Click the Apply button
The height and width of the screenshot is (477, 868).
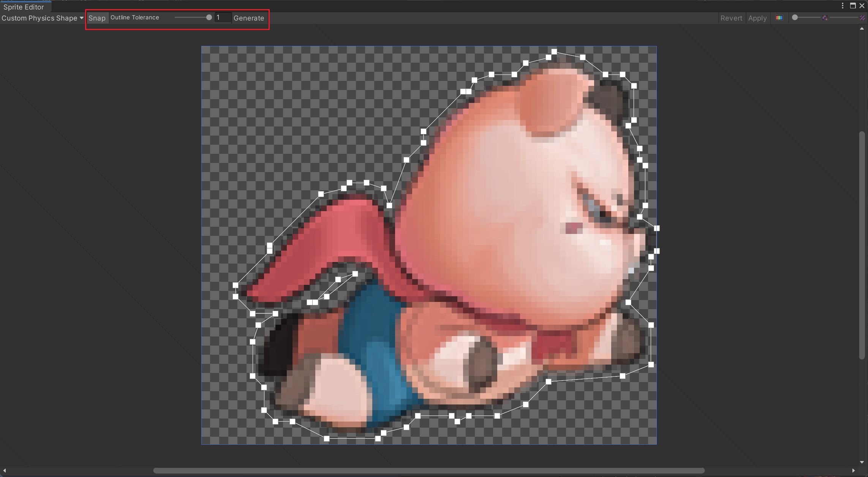click(x=757, y=18)
